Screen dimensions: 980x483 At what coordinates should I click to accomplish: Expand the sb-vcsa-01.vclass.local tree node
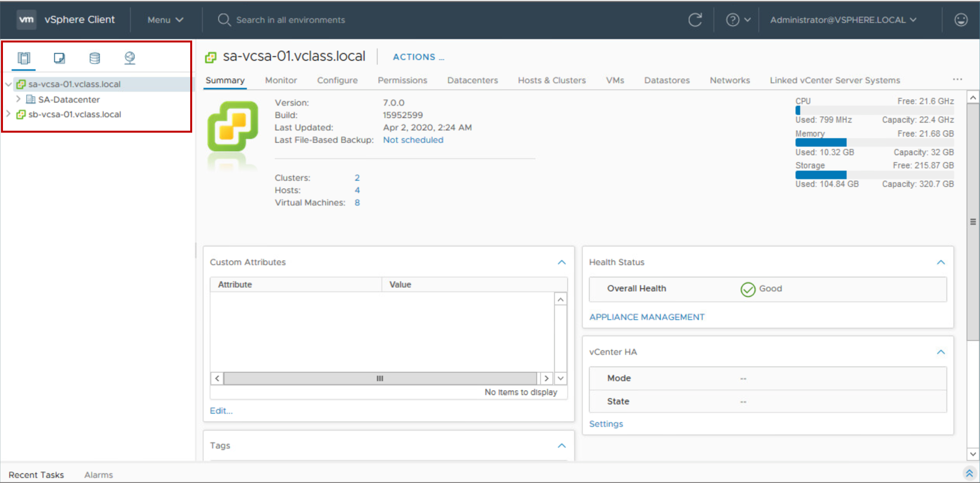(x=8, y=114)
